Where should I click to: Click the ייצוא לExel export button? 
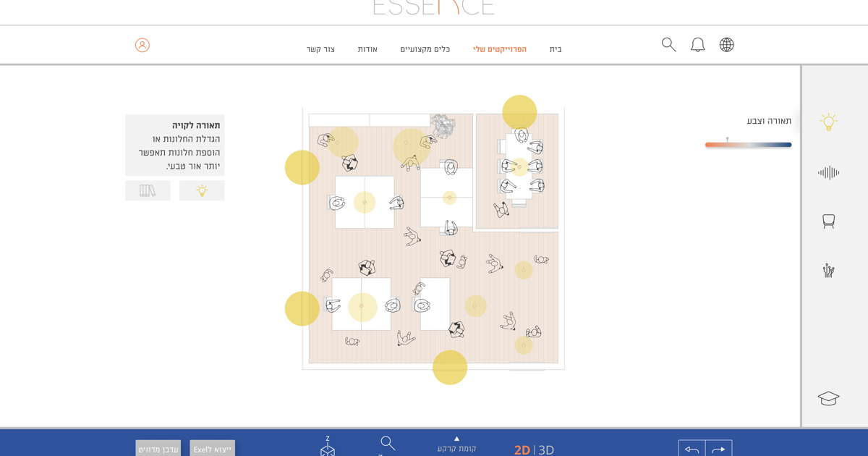pos(212,449)
